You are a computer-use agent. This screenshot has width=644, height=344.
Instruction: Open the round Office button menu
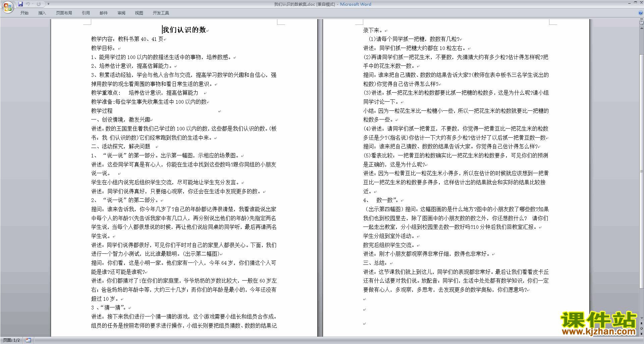7,7
